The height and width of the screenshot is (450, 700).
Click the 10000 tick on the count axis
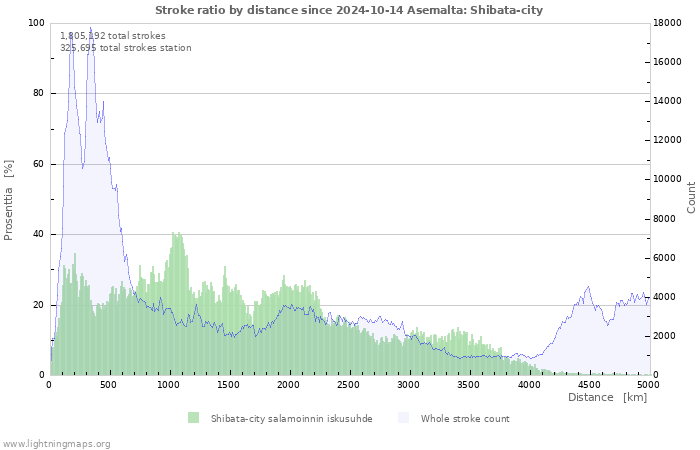(670, 179)
